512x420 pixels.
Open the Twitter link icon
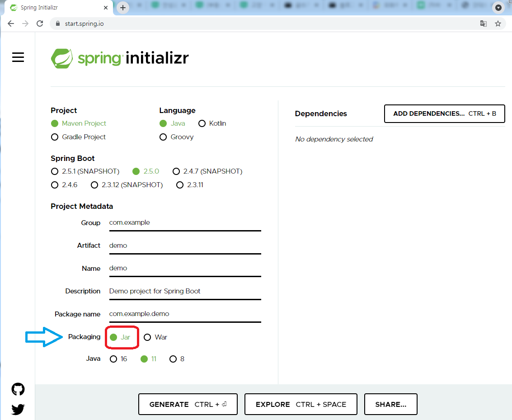(x=18, y=409)
